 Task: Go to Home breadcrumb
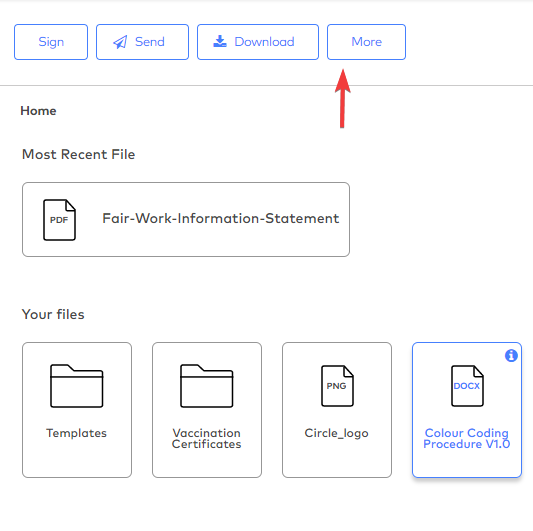tap(38, 111)
